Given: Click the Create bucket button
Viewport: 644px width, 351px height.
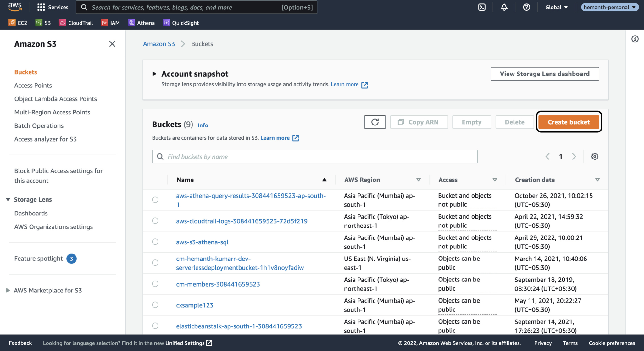Looking at the screenshot, I should [569, 122].
